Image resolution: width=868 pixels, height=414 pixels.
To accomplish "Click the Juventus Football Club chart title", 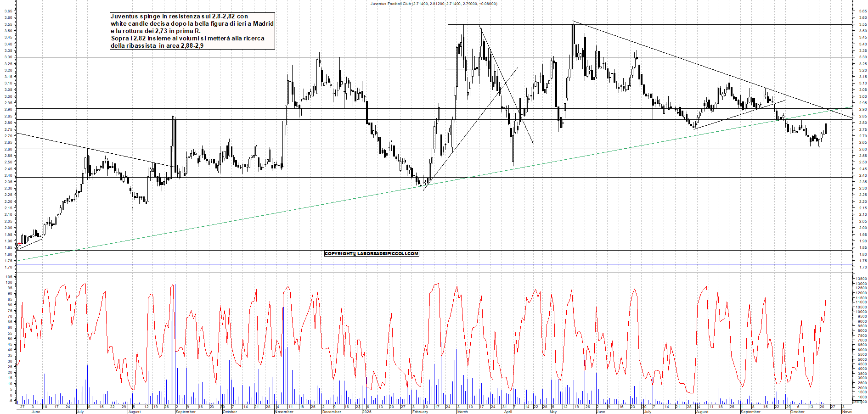I will pyautogui.click(x=434, y=4).
